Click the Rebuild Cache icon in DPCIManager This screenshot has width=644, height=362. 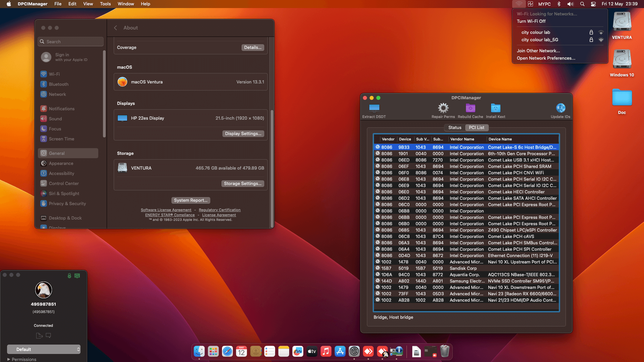(x=470, y=108)
